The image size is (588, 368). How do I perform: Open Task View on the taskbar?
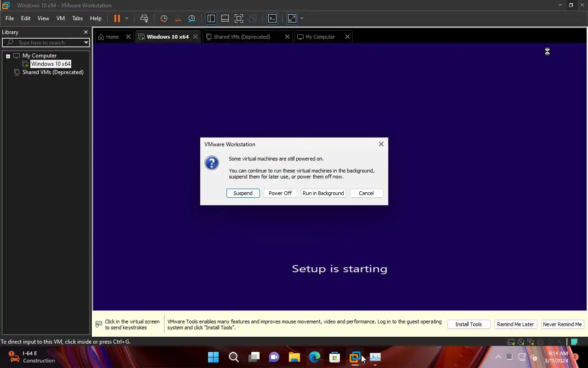(254, 357)
